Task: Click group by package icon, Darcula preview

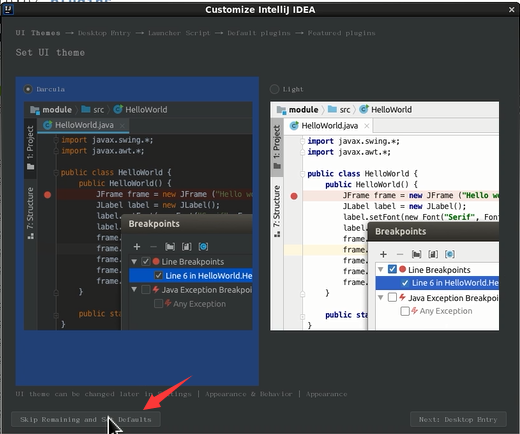Action: pos(170,247)
